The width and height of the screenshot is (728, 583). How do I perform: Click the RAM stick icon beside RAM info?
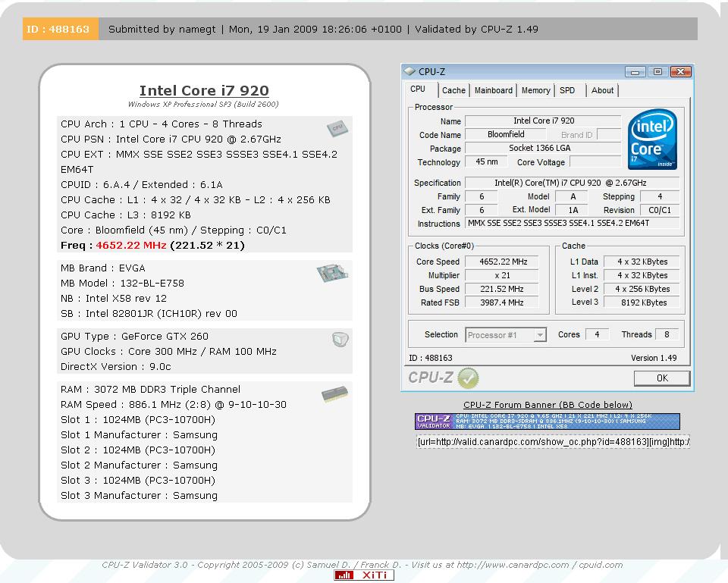334,393
